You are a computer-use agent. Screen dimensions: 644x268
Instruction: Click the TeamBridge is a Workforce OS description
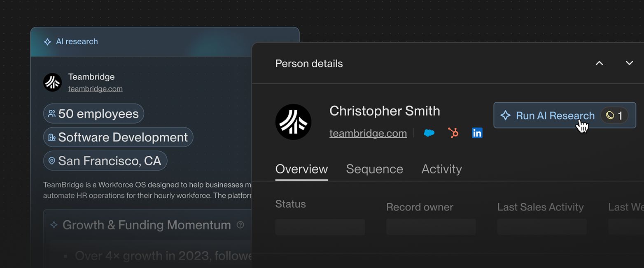tap(147, 190)
